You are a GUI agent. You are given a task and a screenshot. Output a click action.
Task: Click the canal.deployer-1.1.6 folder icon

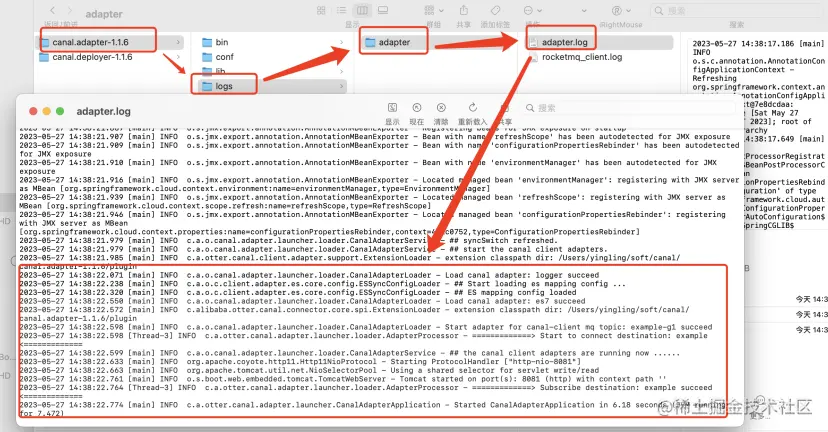point(44,57)
